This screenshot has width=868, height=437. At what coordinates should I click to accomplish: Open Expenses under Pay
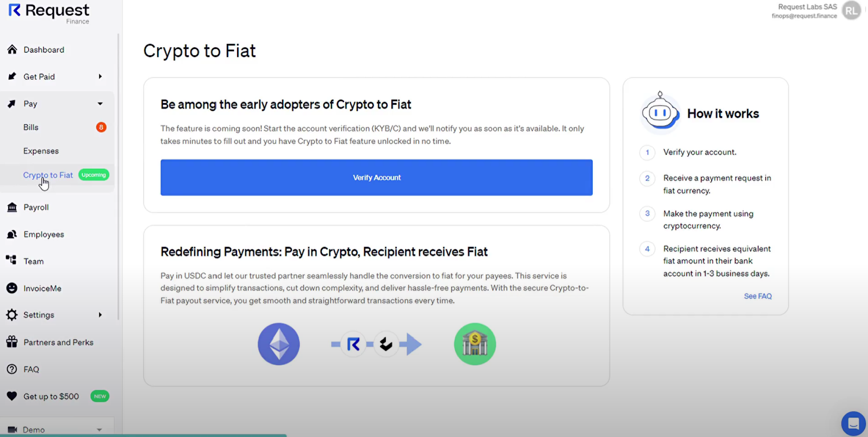[x=41, y=151]
